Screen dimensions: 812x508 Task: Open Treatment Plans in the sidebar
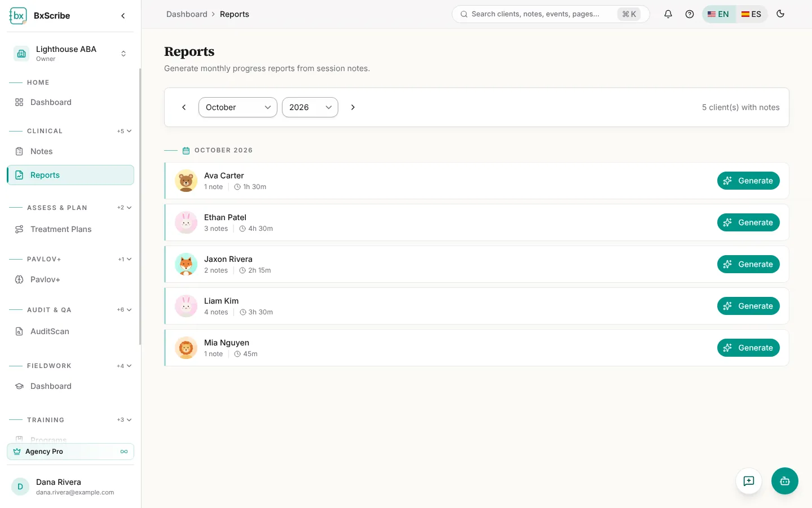tap(70, 229)
